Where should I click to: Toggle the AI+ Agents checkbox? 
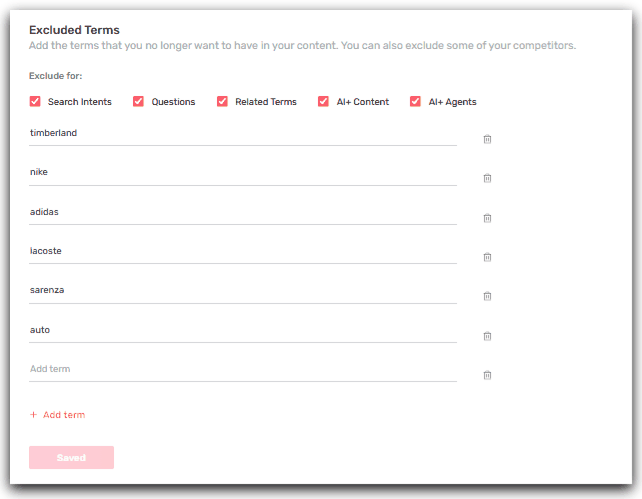pyautogui.click(x=416, y=102)
